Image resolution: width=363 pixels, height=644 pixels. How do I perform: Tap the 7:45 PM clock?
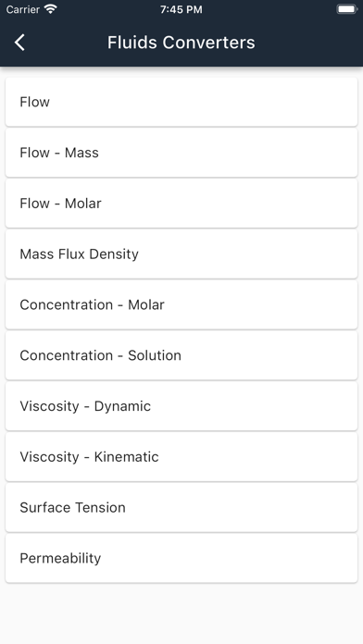point(181,9)
